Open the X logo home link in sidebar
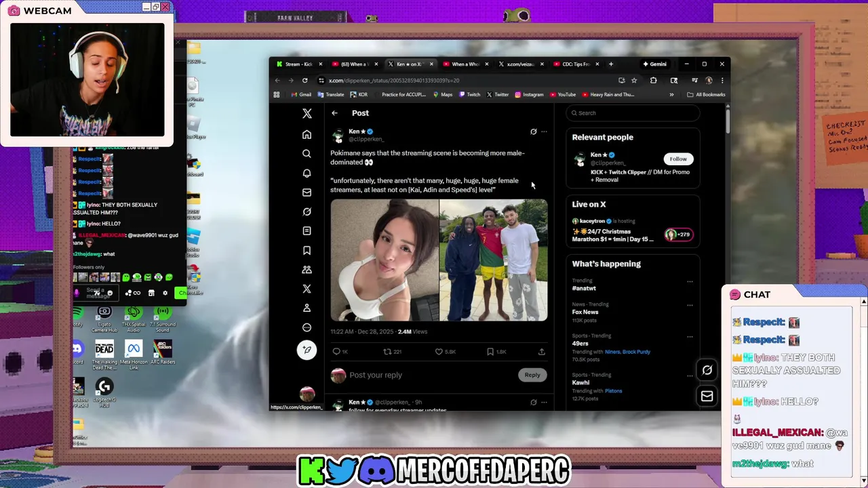Screen dimensions: 868x488 (x=307, y=114)
